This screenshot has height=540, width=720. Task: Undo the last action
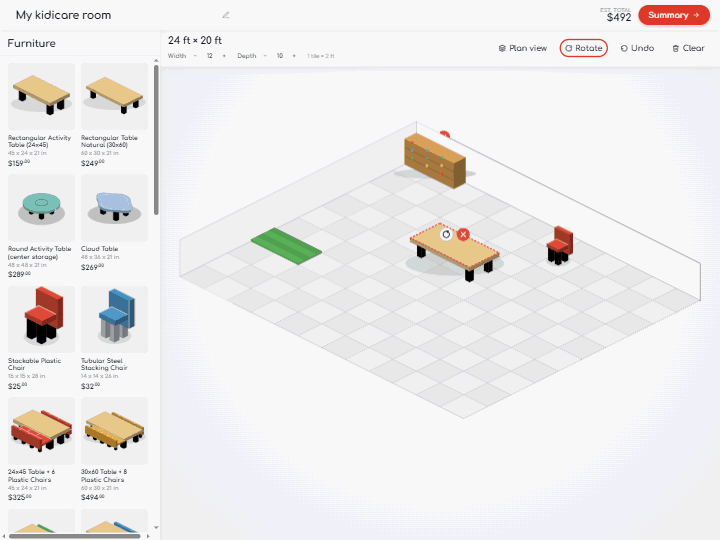[x=637, y=48]
